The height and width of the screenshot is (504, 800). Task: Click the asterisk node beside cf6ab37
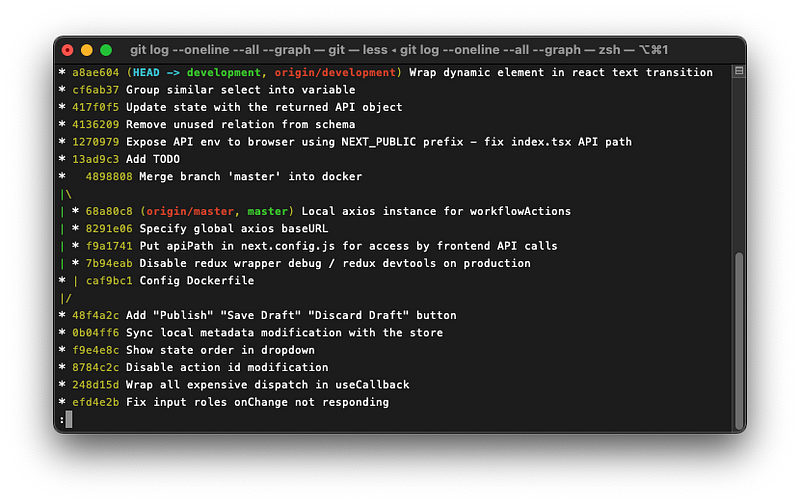click(62, 89)
